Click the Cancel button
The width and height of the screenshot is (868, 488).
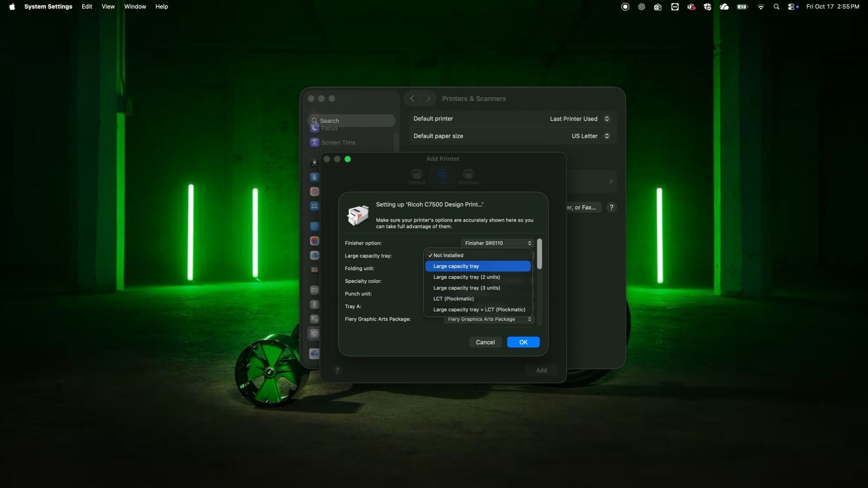(485, 342)
